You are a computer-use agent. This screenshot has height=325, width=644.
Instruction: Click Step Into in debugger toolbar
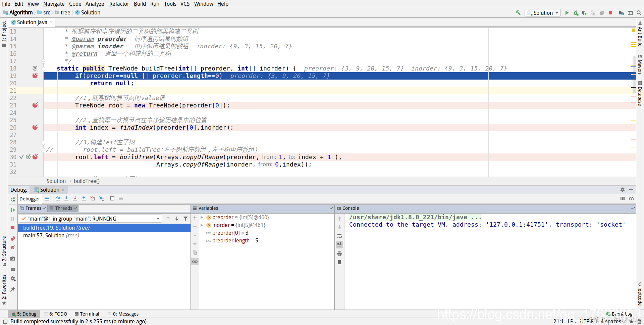[x=66, y=198]
